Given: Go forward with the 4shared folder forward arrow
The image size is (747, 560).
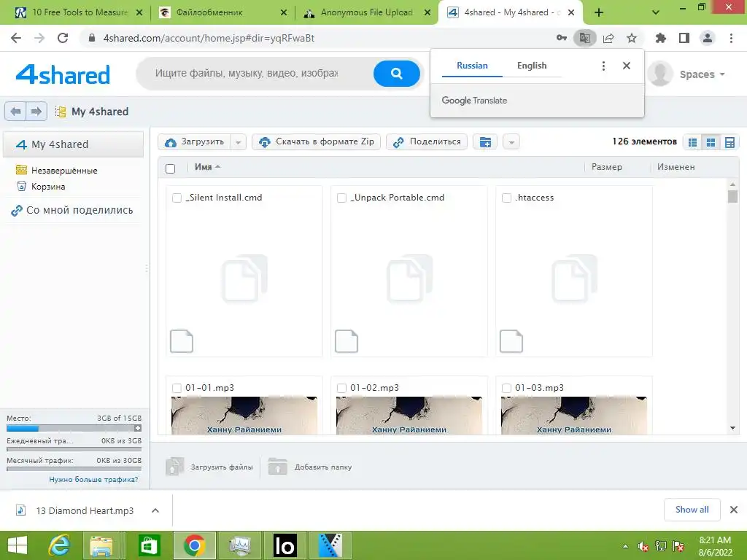Looking at the screenshot, I should [x=36, y=112].
